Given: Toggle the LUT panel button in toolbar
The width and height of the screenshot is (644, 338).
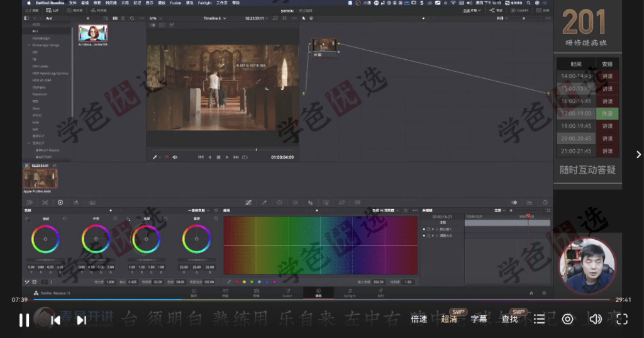Looking at the screenshot, I should [x=52, y=10].
